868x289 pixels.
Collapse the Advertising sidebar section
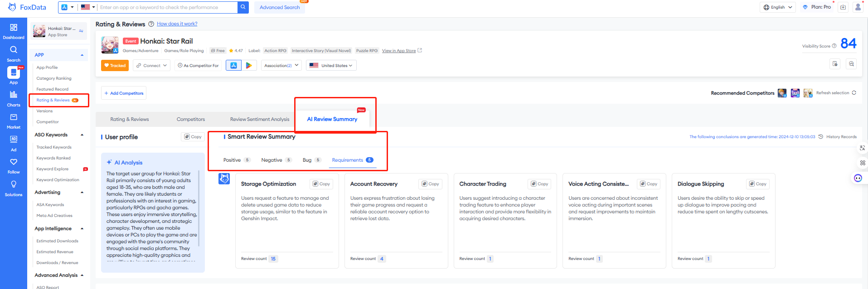tap(82, 193)
